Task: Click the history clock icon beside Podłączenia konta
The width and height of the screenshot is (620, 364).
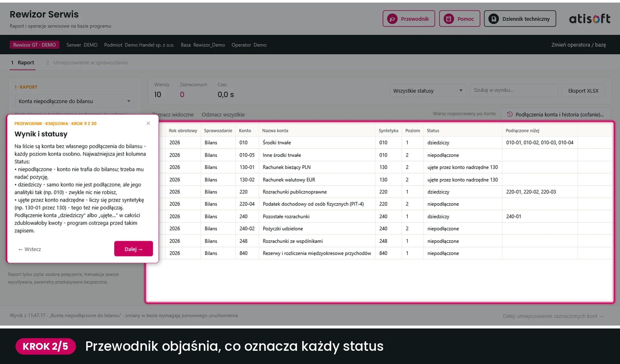Action: 510,114
